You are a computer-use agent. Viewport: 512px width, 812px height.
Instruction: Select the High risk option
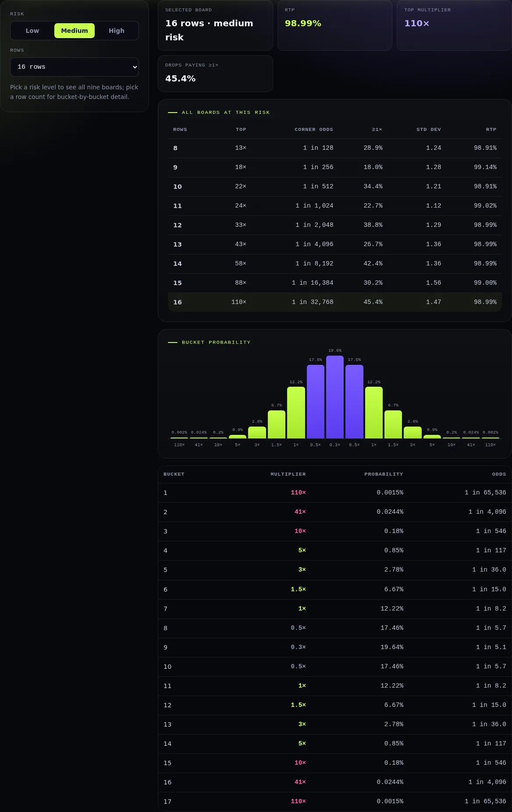(117, 31)
